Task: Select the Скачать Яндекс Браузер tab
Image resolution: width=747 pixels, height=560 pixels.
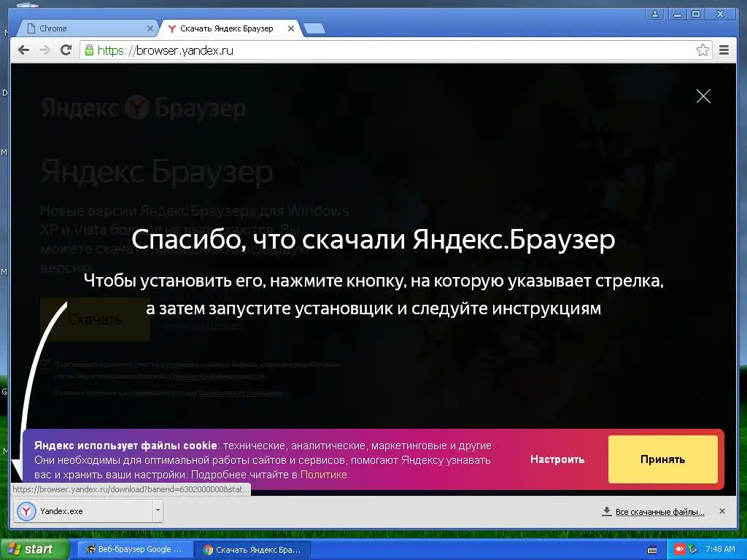Action: (x=228, y=28)
